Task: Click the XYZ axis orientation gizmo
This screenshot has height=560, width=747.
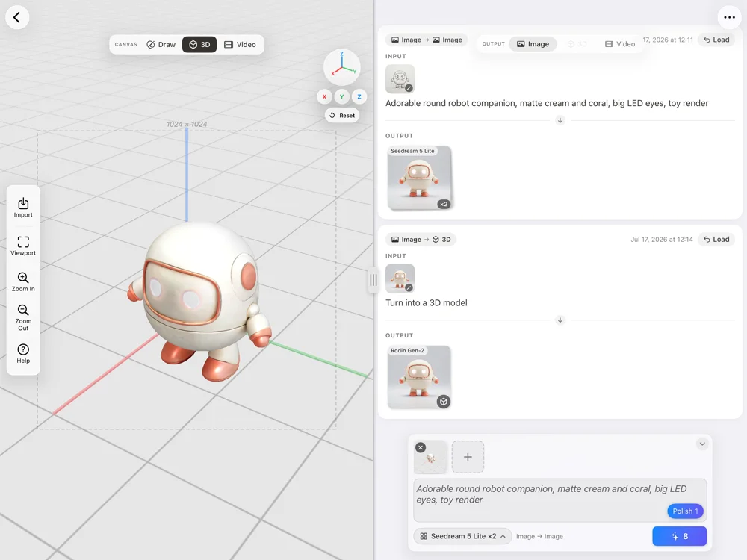Action: pos(341,67)
